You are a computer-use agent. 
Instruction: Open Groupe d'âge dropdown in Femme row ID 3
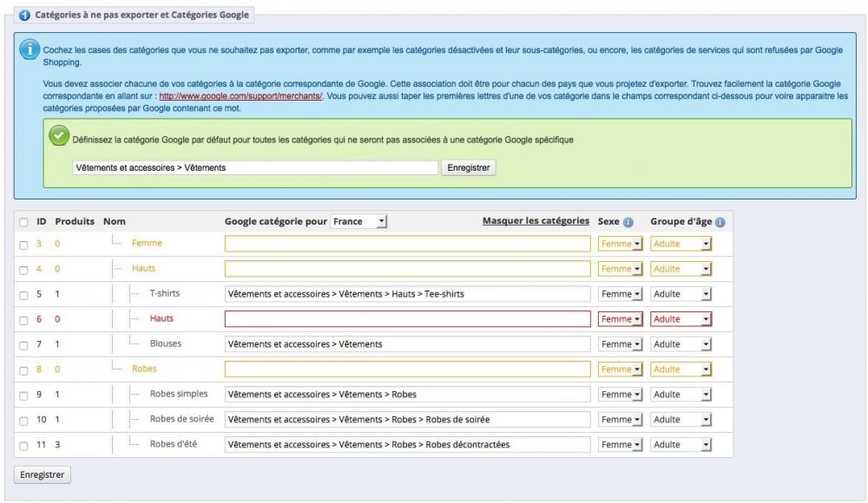point(681,244)
